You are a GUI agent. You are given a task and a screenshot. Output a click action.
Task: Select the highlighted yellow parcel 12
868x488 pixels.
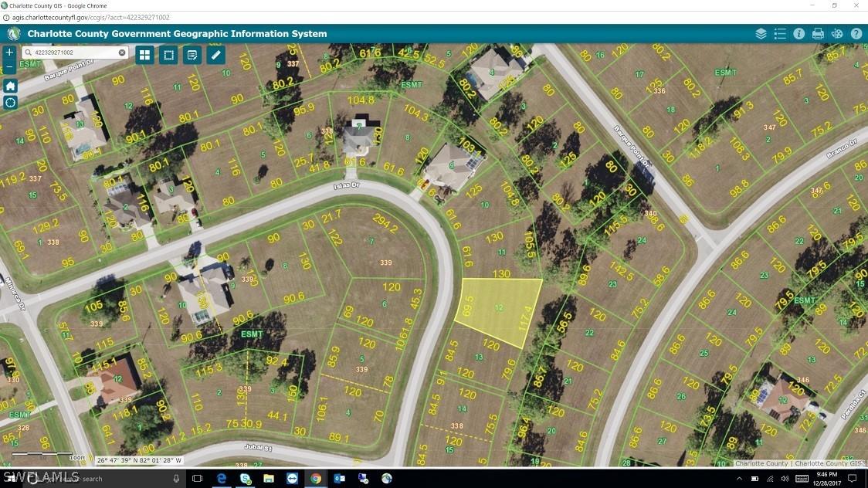500,310
